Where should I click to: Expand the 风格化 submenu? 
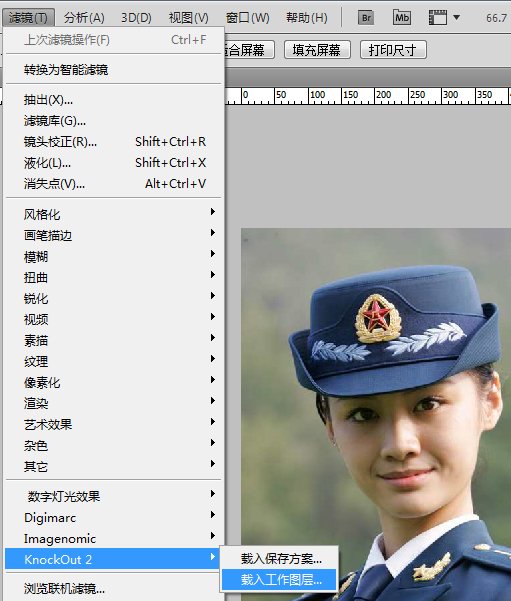(x=114, y=214)
